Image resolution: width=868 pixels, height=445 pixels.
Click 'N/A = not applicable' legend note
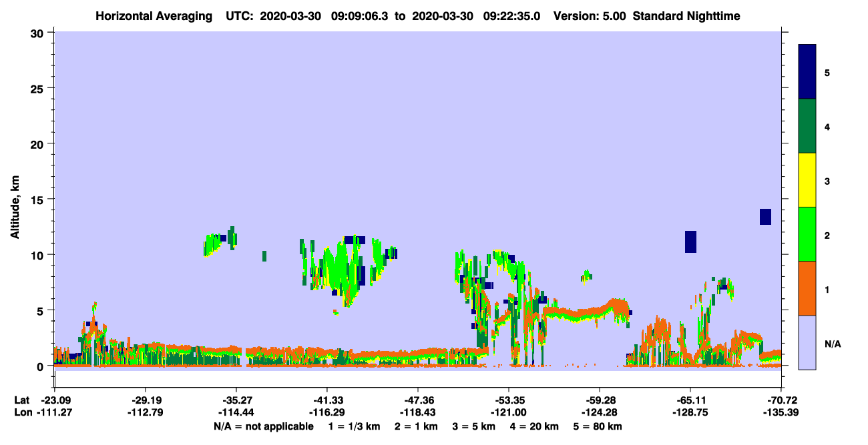[x=263, y=426]
